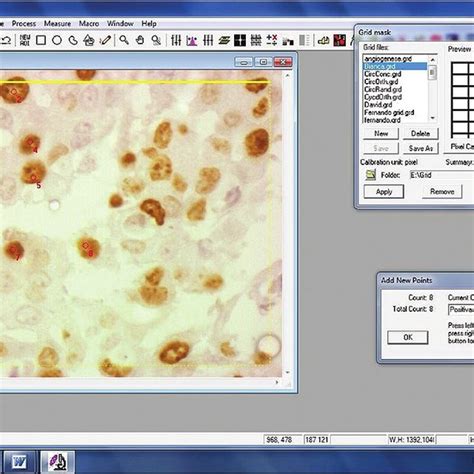Open the pink histogram tool

point(192,40)
